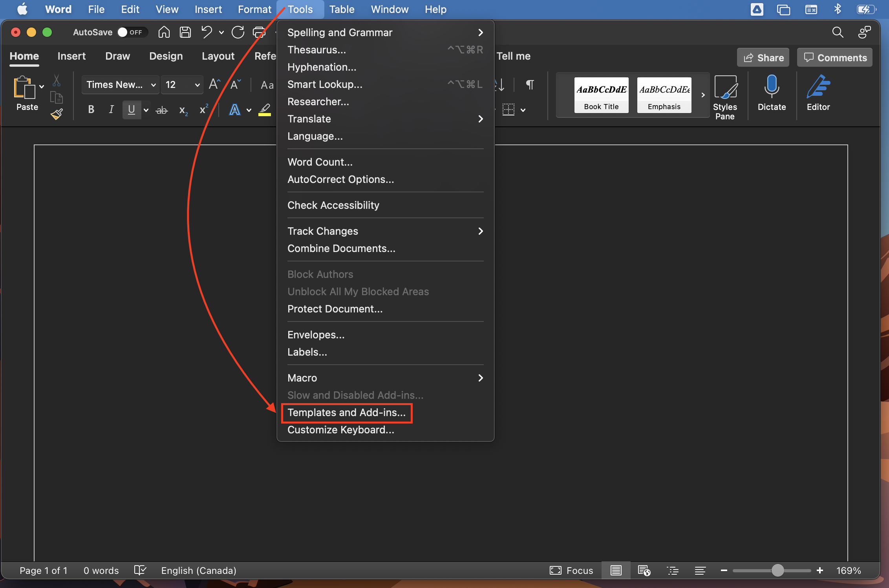The width and height of the screenshot is (889, 588).
Task: Toggle Italic formatting
Action: coord(112,110)
